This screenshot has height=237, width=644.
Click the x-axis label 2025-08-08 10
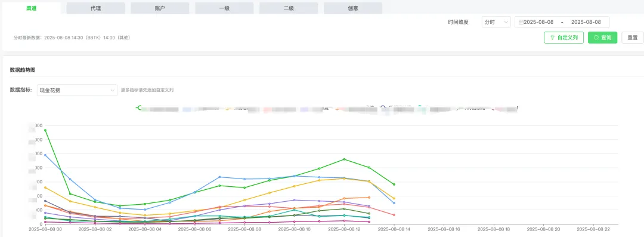point(295,229)
